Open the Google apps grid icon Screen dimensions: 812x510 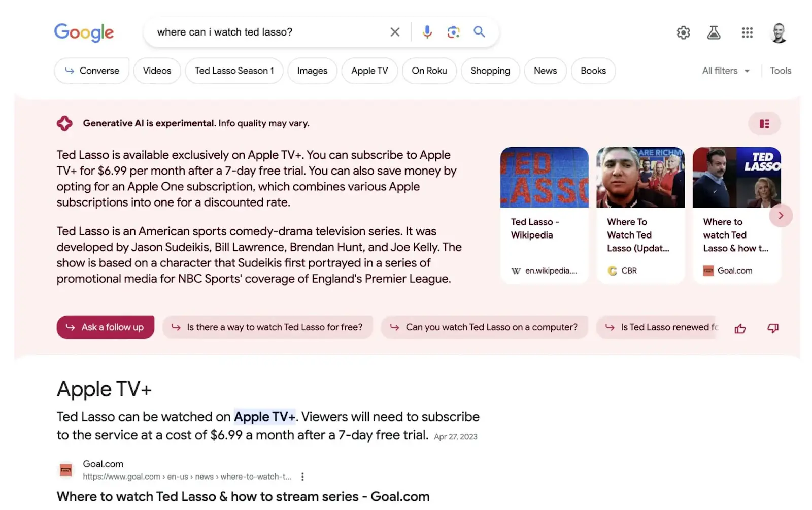pyautogui.click(x=747, y=33)
